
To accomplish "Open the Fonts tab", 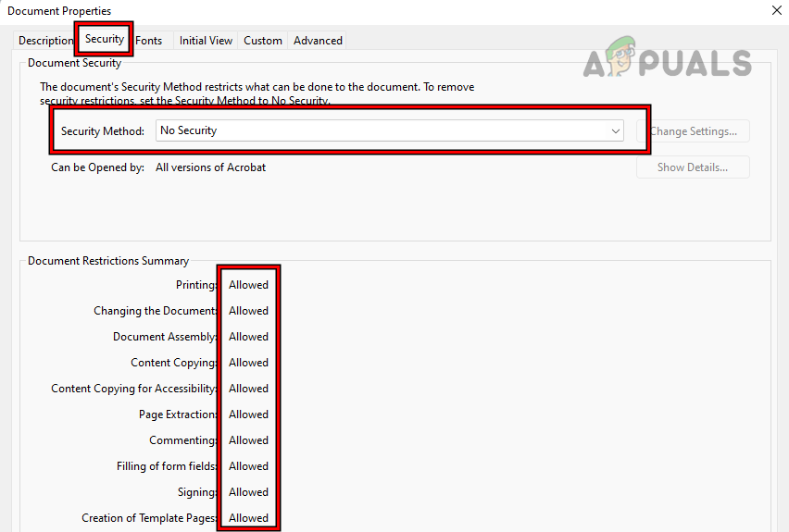I will (149, 41).
